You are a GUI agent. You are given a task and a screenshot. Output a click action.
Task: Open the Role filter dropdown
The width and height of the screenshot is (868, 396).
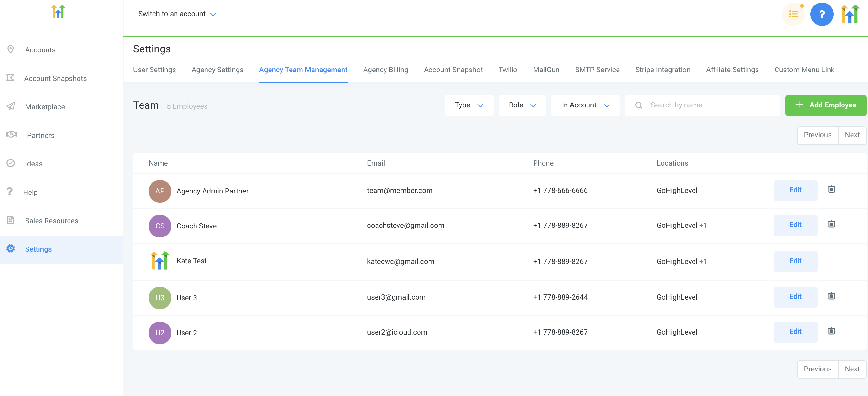522,105
